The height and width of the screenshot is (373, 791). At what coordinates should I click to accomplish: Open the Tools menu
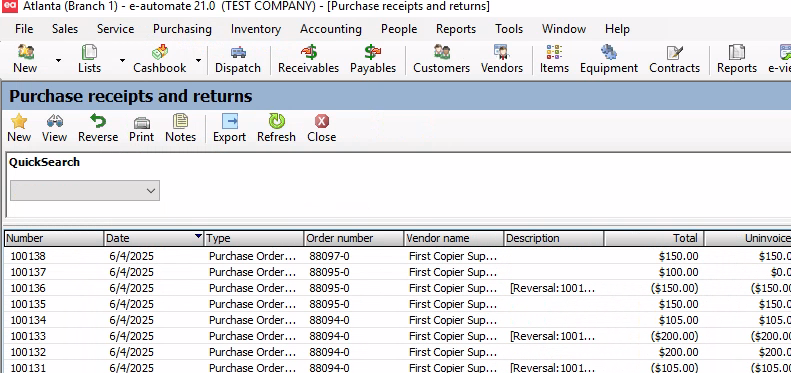tap(509, 29)
